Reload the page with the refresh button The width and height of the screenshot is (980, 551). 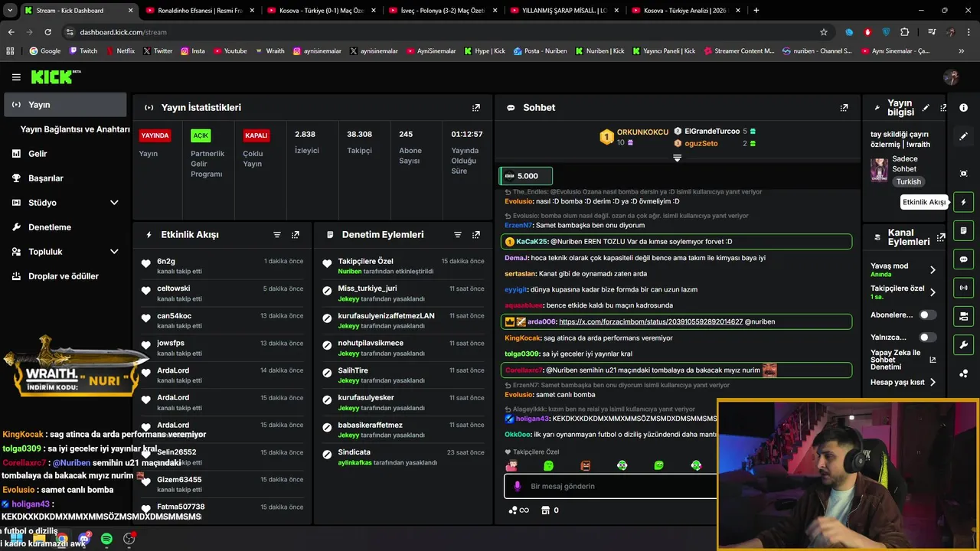pyautogui.click(x=47, y=32)
